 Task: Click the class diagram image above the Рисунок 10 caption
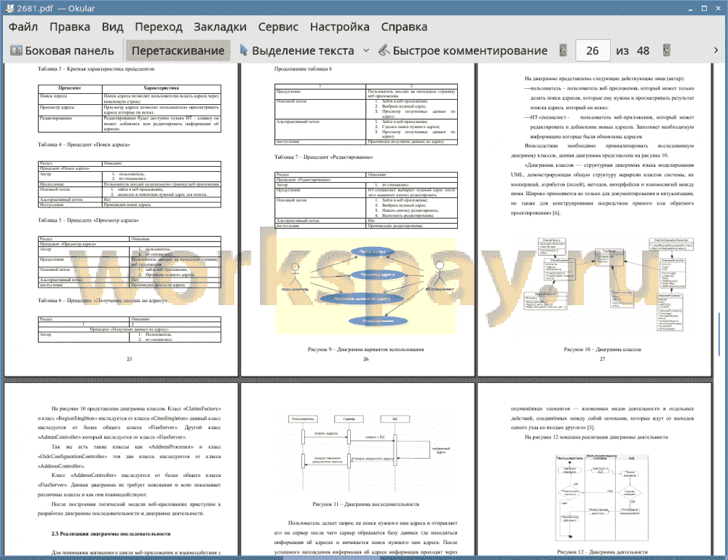(x=608, y=284)
